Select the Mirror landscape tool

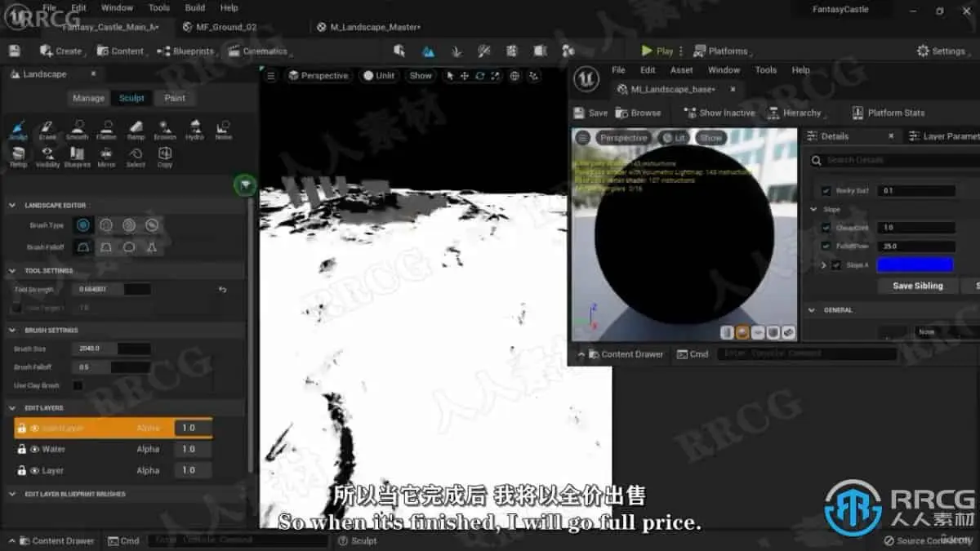coord(106,157)
